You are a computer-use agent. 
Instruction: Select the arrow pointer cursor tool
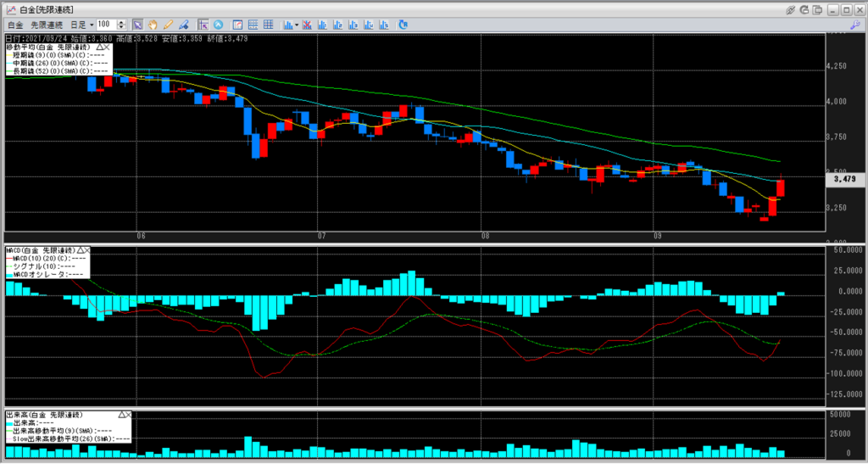pos(138,25)
